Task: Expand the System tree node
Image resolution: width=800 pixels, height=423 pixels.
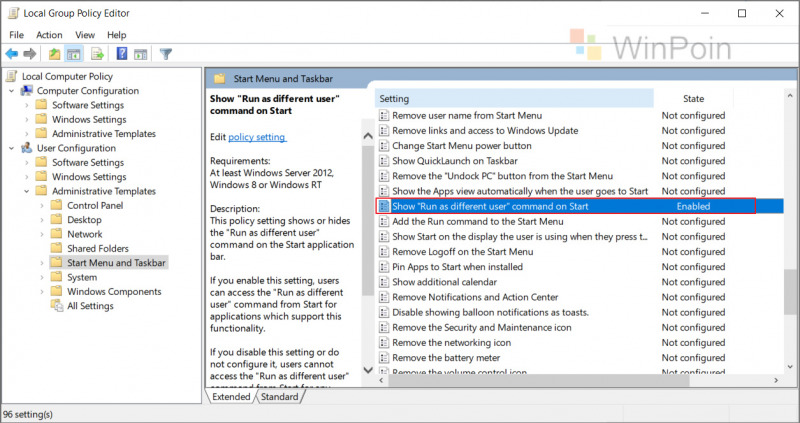Action: [x=42, y=277]
